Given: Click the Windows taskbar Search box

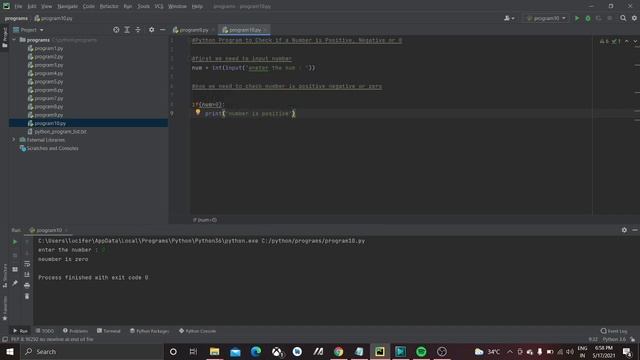Looking at the screenshot, I should 92,351.
